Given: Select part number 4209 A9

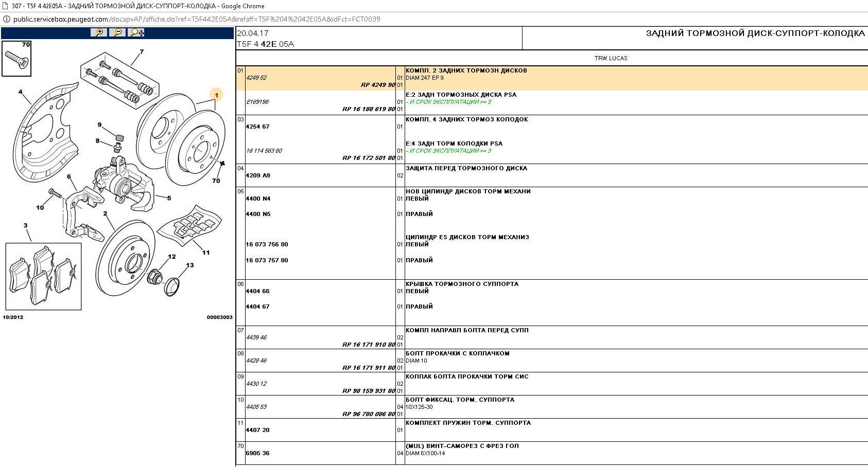Looking at the screenshot, I should pos(258,175).
